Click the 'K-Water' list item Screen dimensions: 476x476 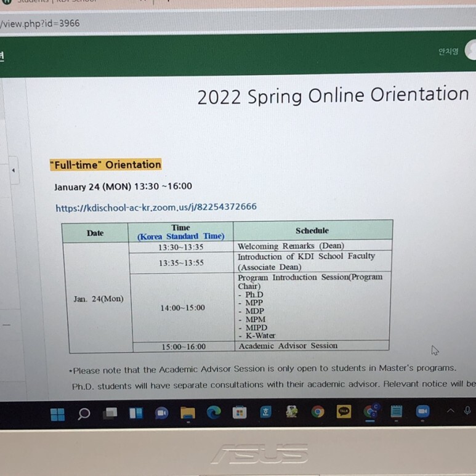(x=260, y=336)
